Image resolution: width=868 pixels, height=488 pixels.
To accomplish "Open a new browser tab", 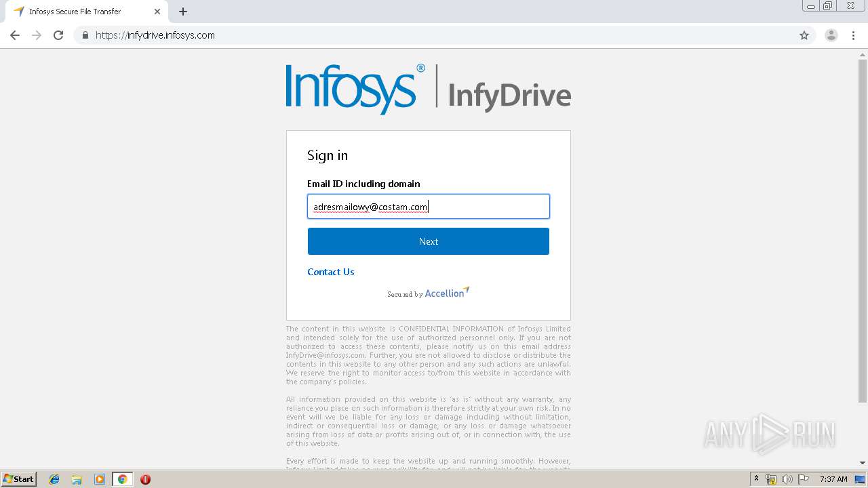I will [183, 12].
